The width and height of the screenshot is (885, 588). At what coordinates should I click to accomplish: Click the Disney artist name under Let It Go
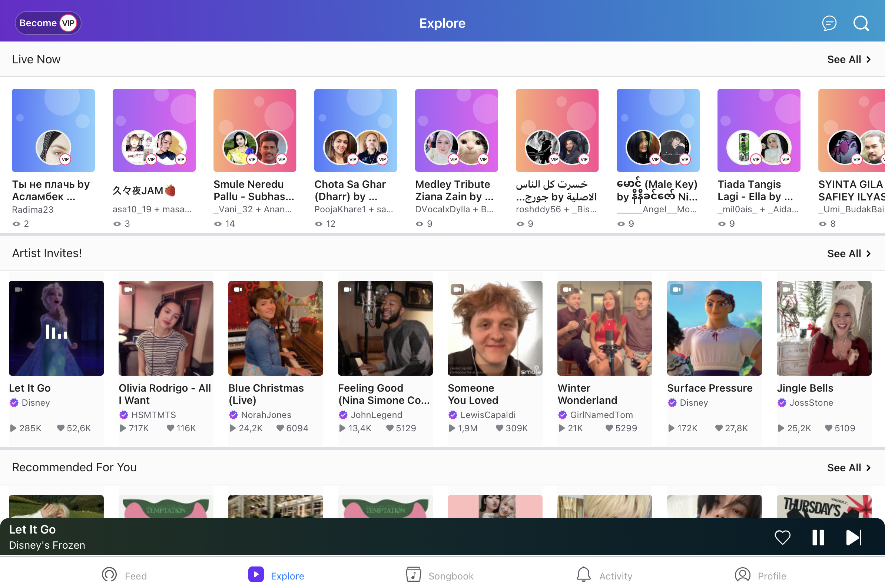36,403
